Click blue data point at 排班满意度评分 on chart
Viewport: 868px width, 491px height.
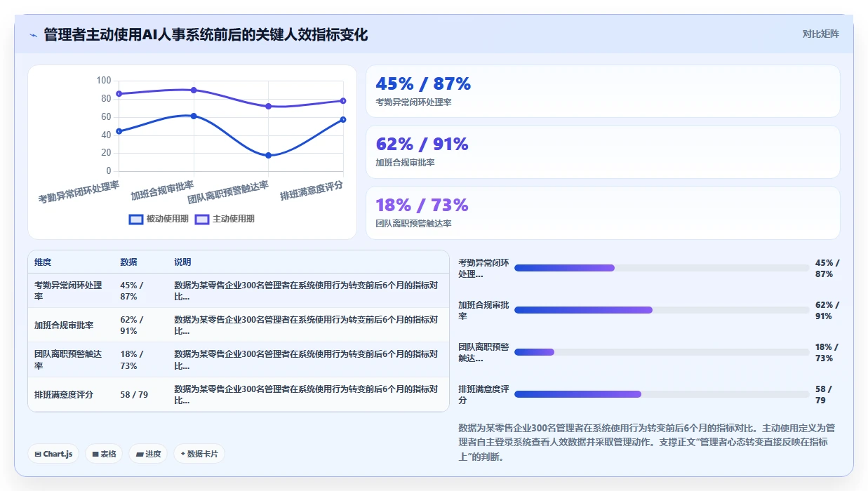pos(343,119)
